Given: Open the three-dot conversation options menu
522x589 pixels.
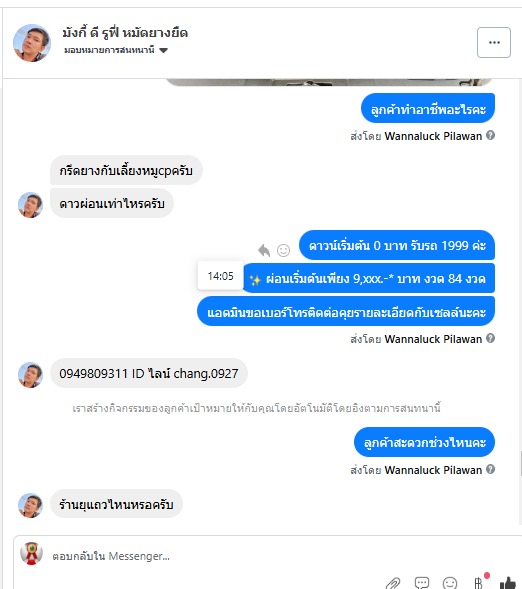Looking at the screenshot, I should 493,42.
